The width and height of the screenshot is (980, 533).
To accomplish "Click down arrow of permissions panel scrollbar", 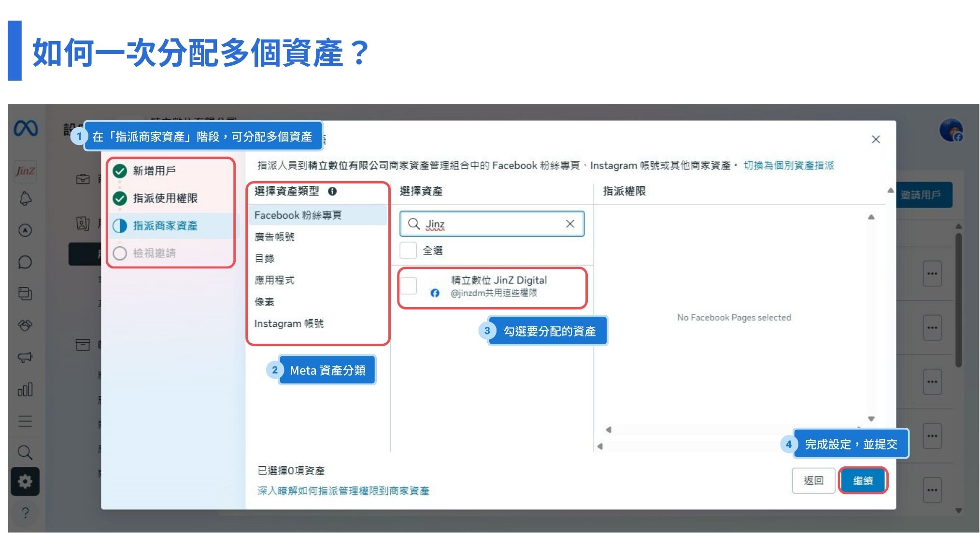I will click(871, 419).
